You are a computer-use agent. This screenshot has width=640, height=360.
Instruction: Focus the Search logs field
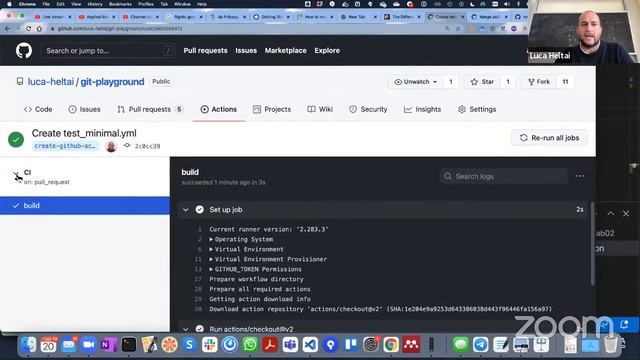(x=504, y=176)
